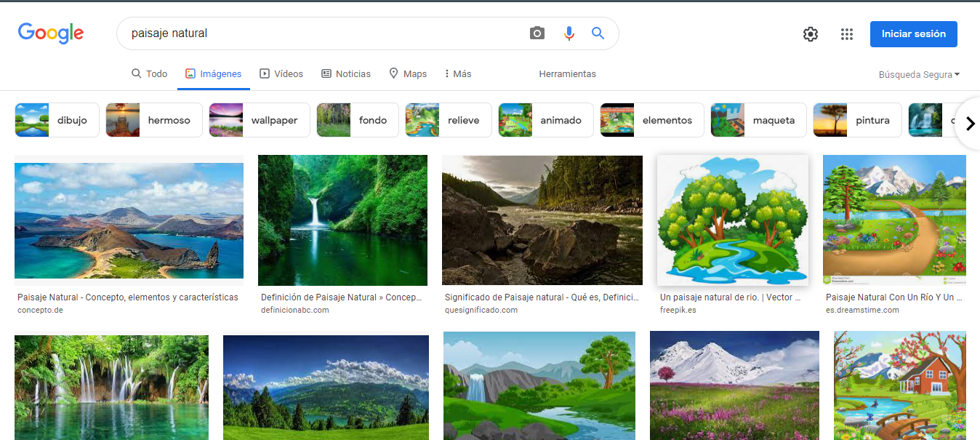Select the wallpaper filter chip
Screen dimensions: 980x440
pos(259,120)
